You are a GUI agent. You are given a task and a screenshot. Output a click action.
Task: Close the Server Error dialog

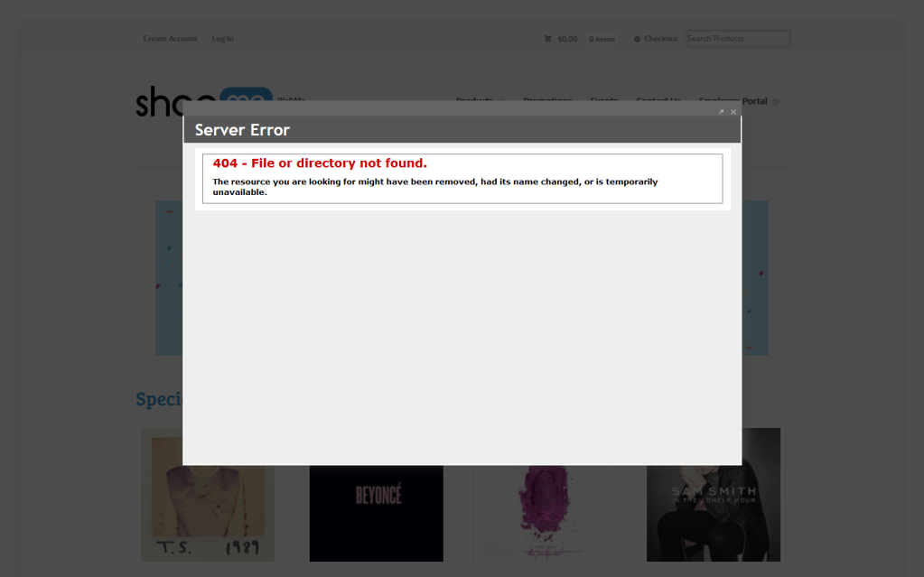(733, 112)
